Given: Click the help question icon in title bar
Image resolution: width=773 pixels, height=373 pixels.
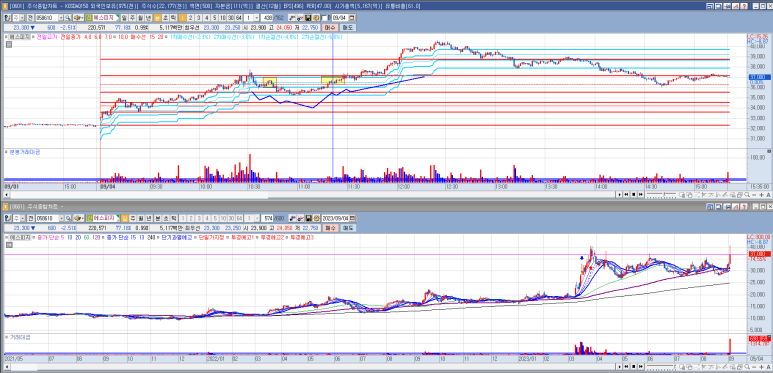Looking at the screenshot, I should [744, 5].
